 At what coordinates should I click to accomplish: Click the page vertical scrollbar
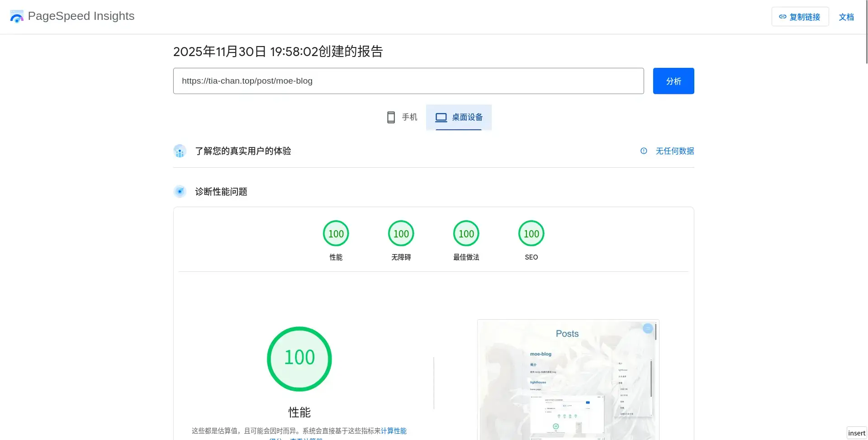point(866,32)
